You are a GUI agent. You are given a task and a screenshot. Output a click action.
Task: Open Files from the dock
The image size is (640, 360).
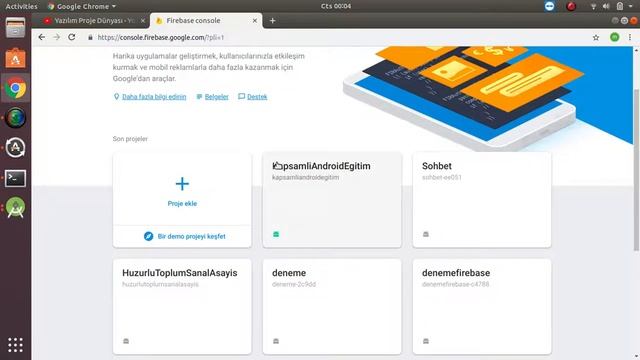[x=16, y=28]
